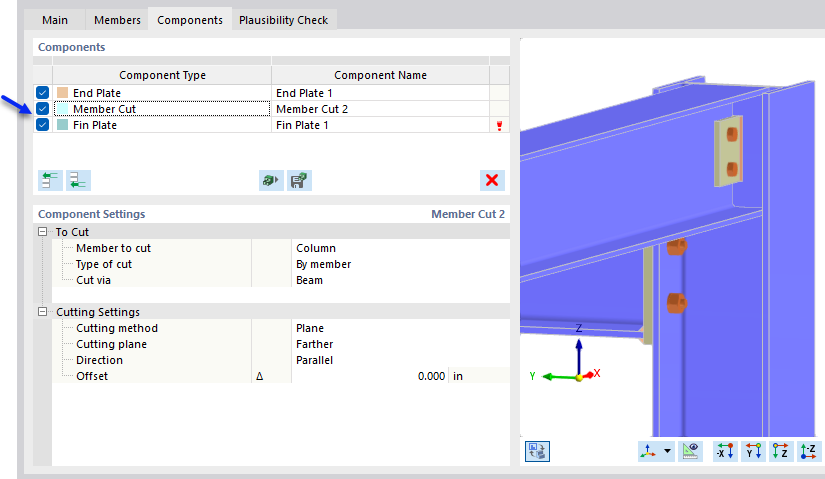
Task: Click the Cutting plane value Farther
Action: 315,344
